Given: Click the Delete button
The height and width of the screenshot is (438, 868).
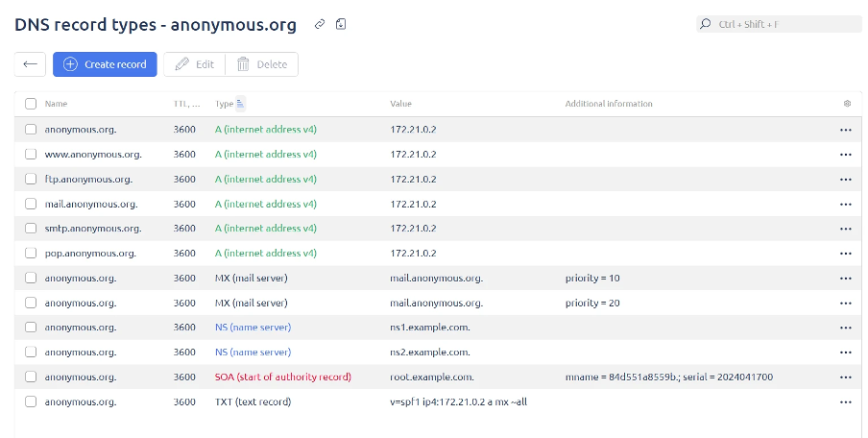Looking at the screenshot, I should click(262, 64).
